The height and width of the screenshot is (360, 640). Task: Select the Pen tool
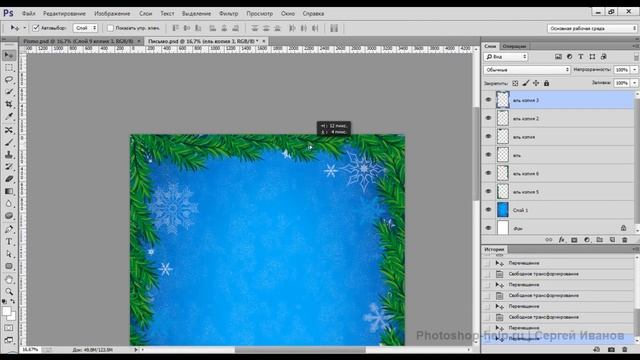click(x=9, y=229)
